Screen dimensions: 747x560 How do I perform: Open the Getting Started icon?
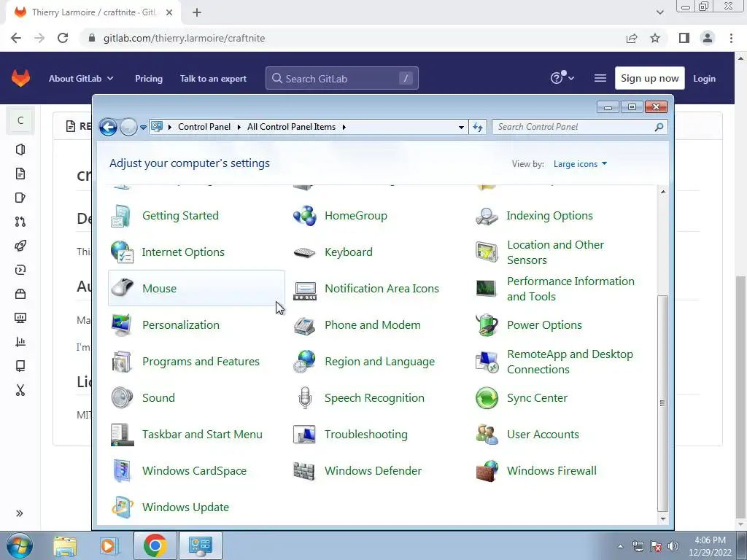[121, 216]
